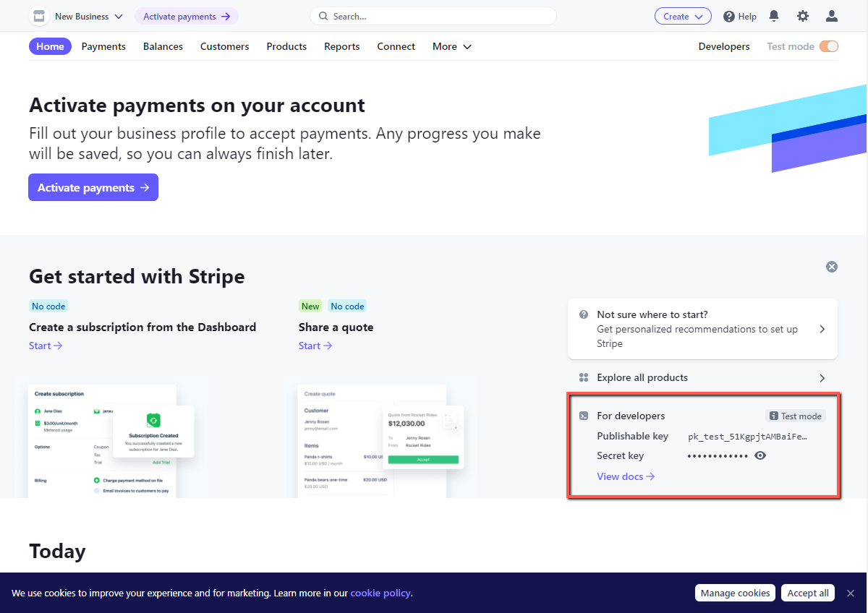Click the storefront icon beside New Business
Viewport: 868px width, 613px height.
tap(38, 16)
